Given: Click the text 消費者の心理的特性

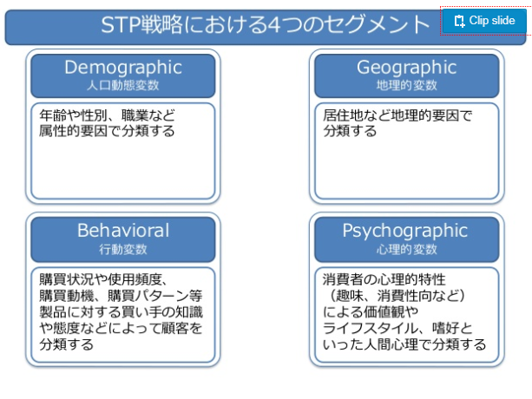Looking at the screenshot, I should point(384,279).
